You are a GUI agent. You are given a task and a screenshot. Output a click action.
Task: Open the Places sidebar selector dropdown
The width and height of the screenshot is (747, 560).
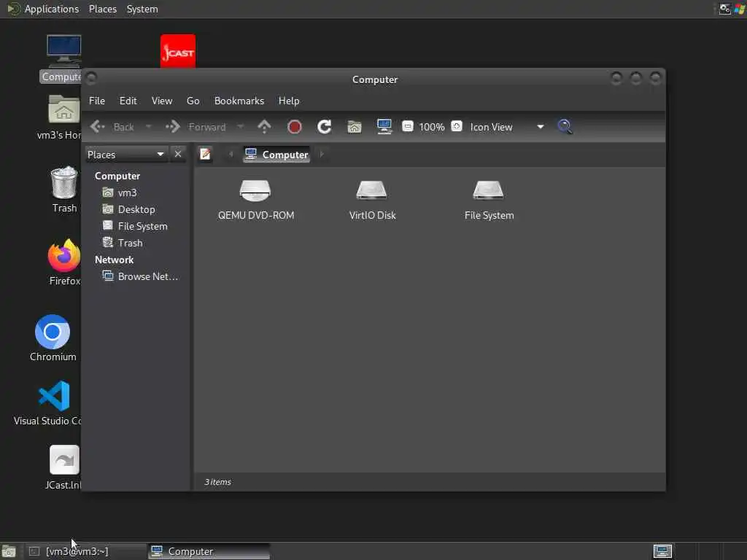tap(125, 155)
